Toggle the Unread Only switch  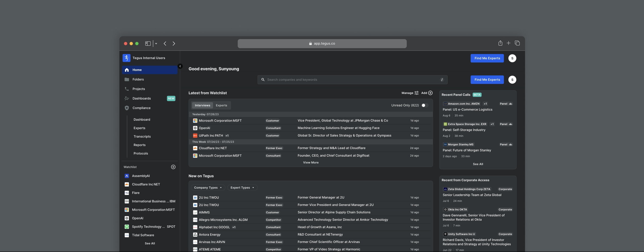pyautogui.click(x=425, y=105)
